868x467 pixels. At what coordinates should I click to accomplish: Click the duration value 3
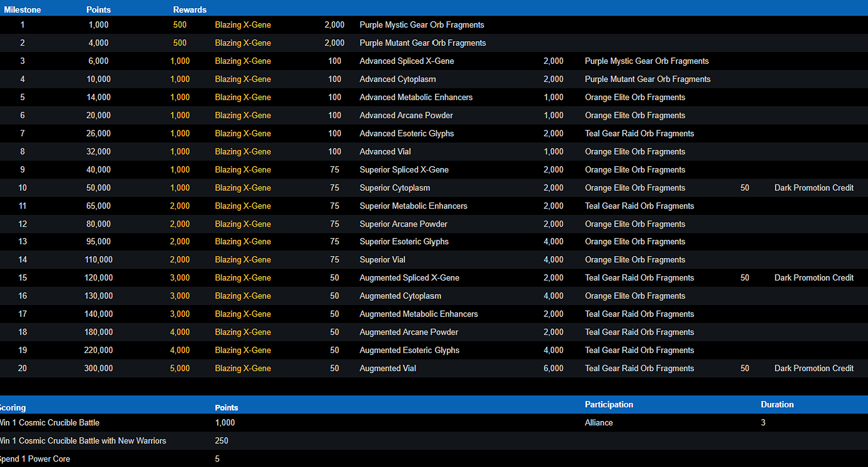[763, 423]
